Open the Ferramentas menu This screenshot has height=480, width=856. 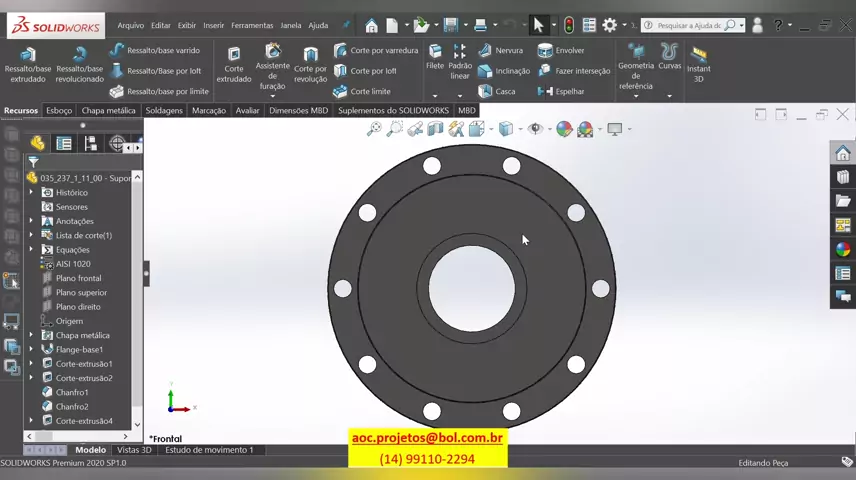[252, 25]
